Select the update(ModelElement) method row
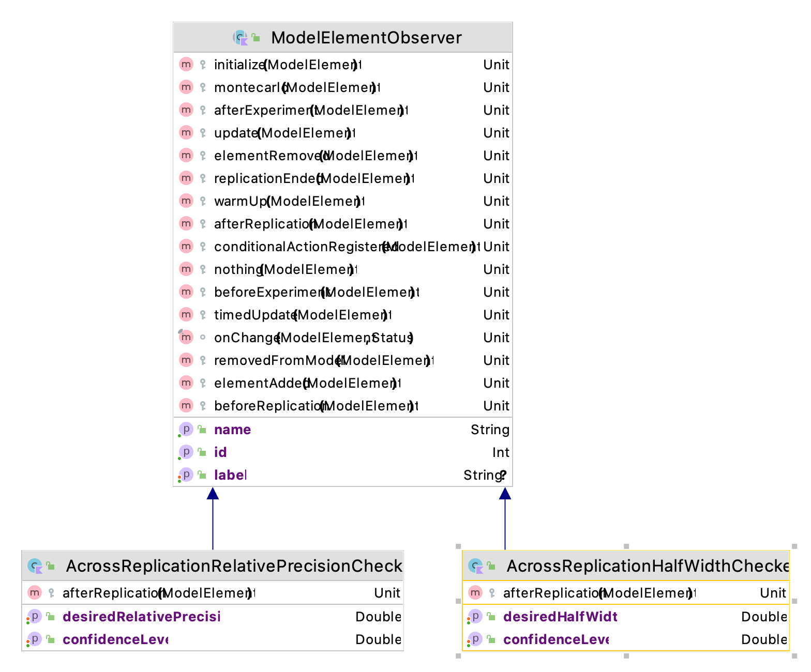The width and height of the screenshot is (811, 672). [x=343, y=133]
